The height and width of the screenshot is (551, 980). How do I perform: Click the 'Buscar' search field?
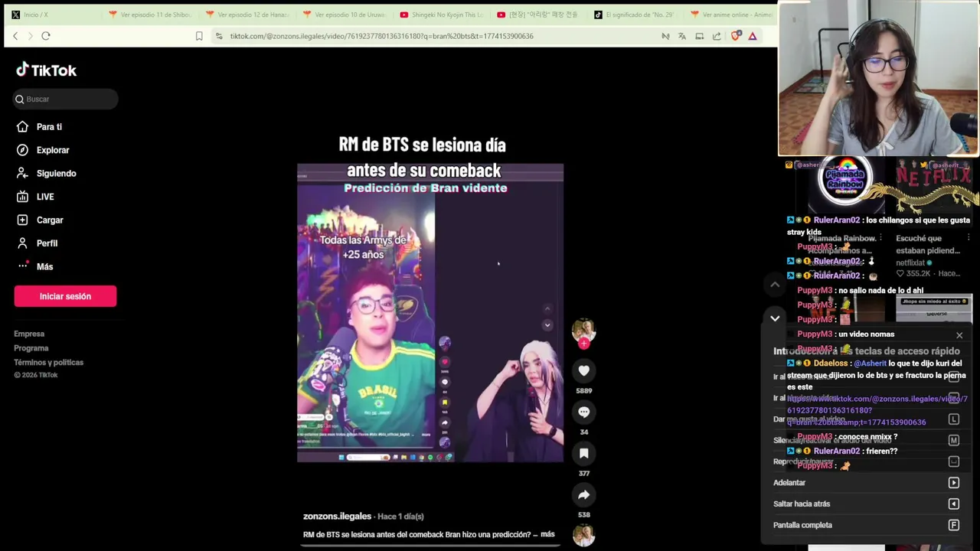click(x=66, y=99)
